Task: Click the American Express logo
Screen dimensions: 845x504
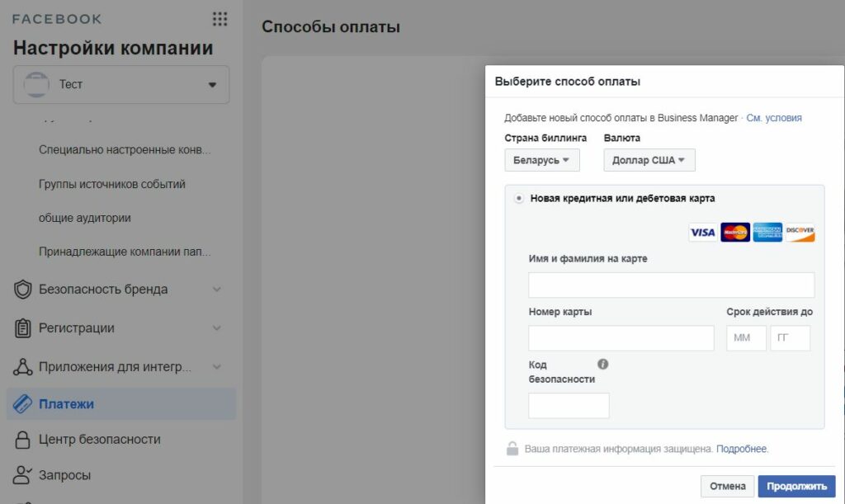Action: click(x=767, y=232)
